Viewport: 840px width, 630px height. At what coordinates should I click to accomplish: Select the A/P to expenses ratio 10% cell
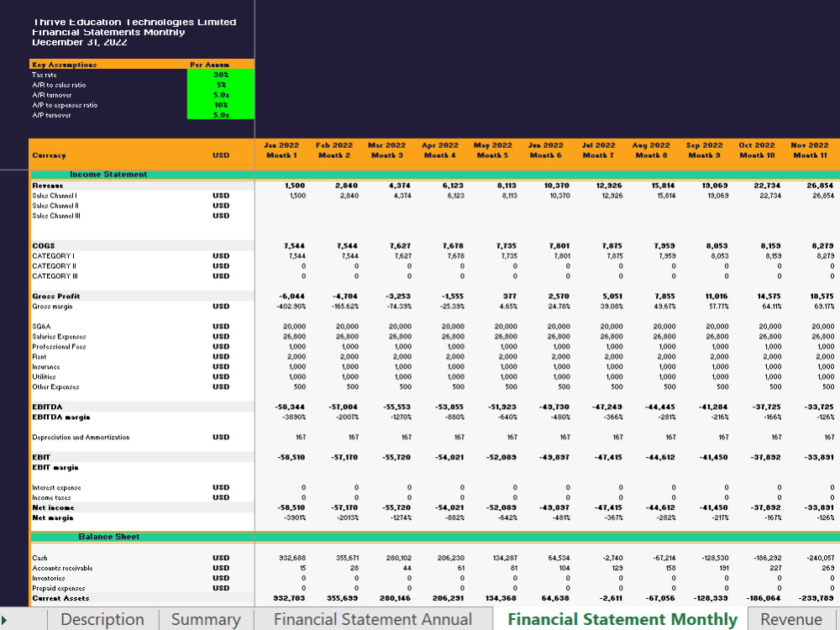221,105
